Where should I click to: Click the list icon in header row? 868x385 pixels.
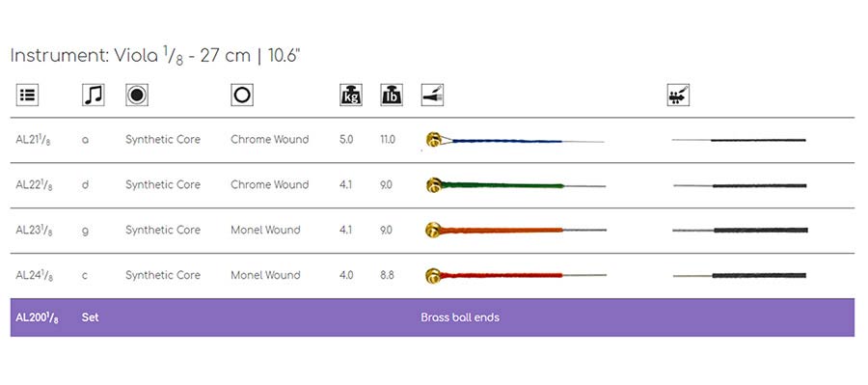(27, 95)
